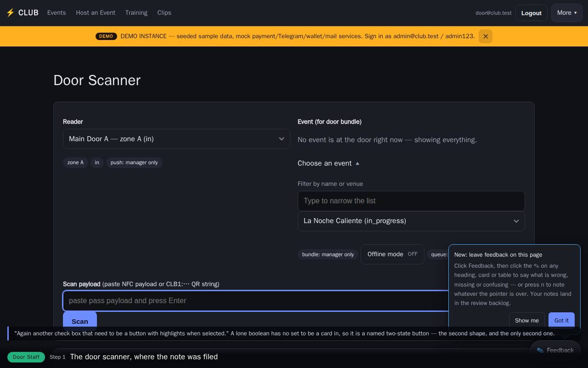Open the Clips page
588x368 pixels.
[164, 13]
